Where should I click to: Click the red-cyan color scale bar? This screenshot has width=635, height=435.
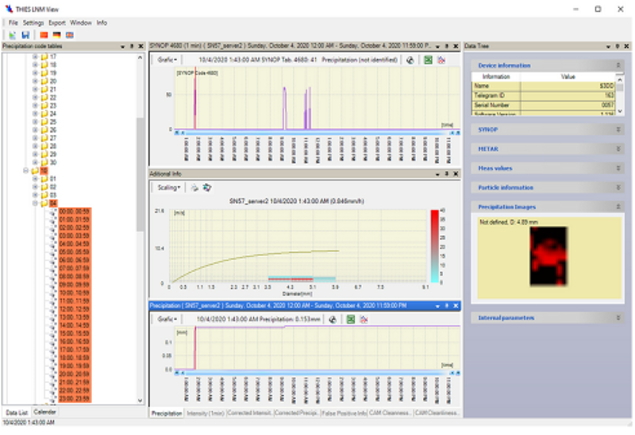435,246
